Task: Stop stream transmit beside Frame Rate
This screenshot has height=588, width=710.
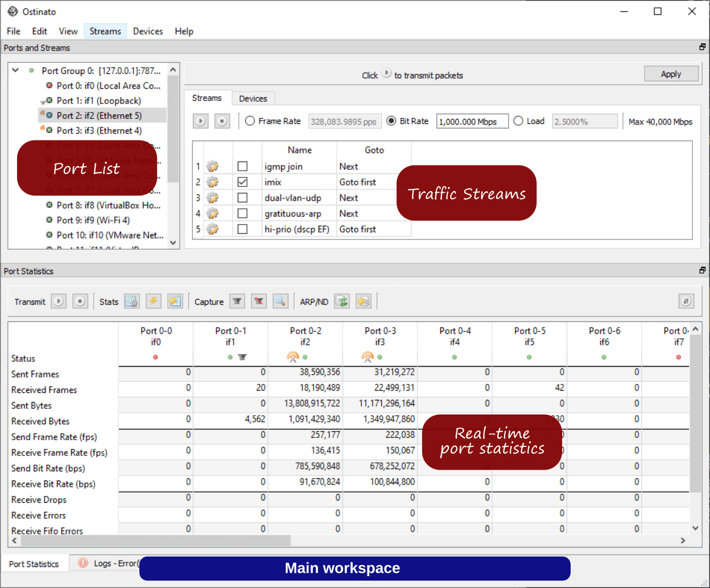Action: (222, 121)
